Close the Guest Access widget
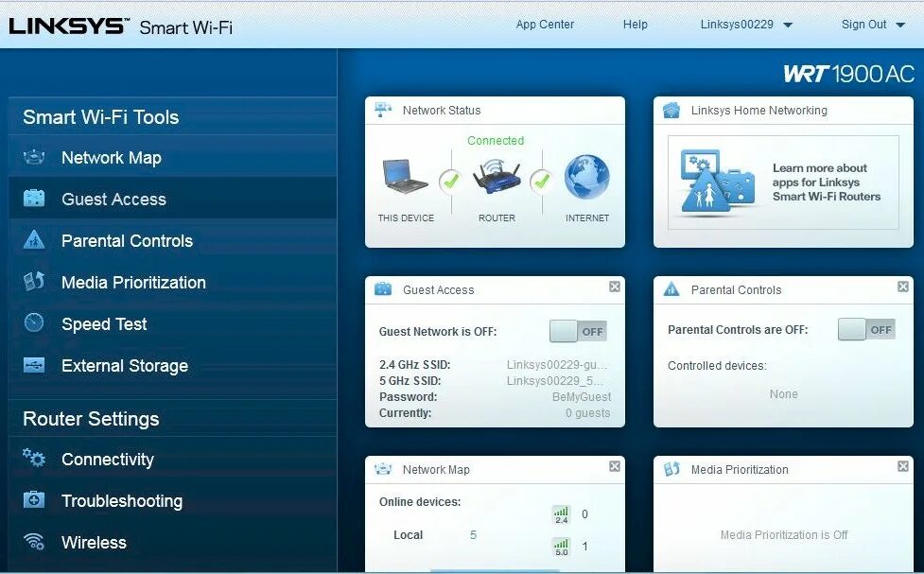 [x=615, y=287]
